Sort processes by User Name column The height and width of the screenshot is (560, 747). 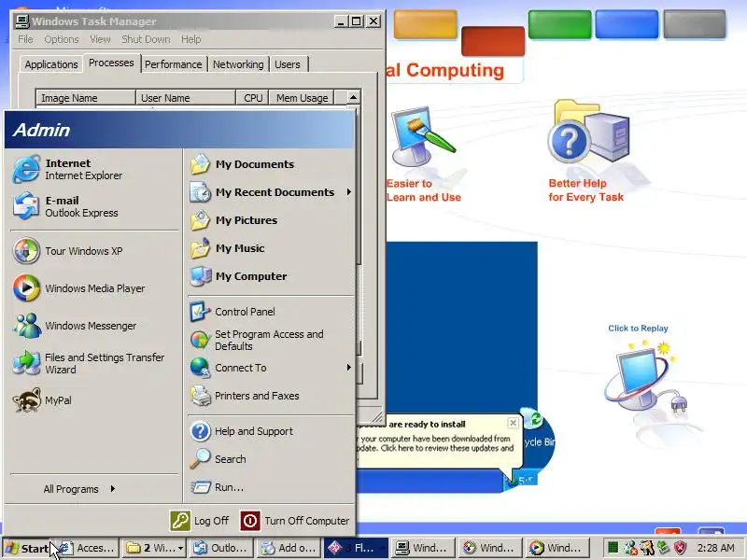[x=186, y=98]
